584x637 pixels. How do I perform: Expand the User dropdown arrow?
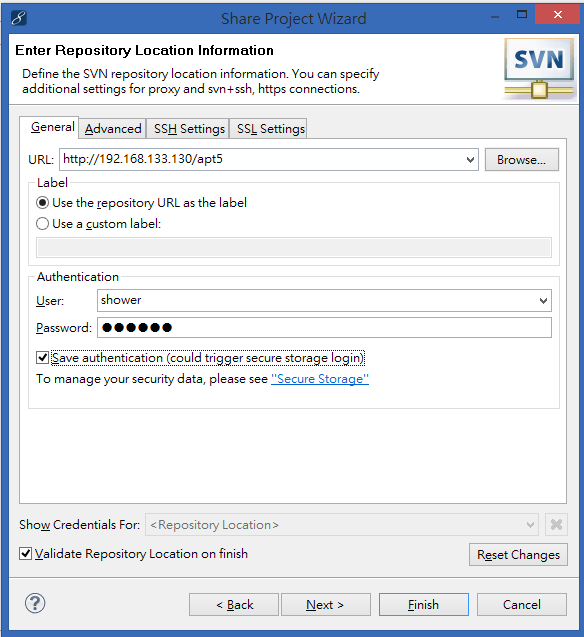[543, 301]
